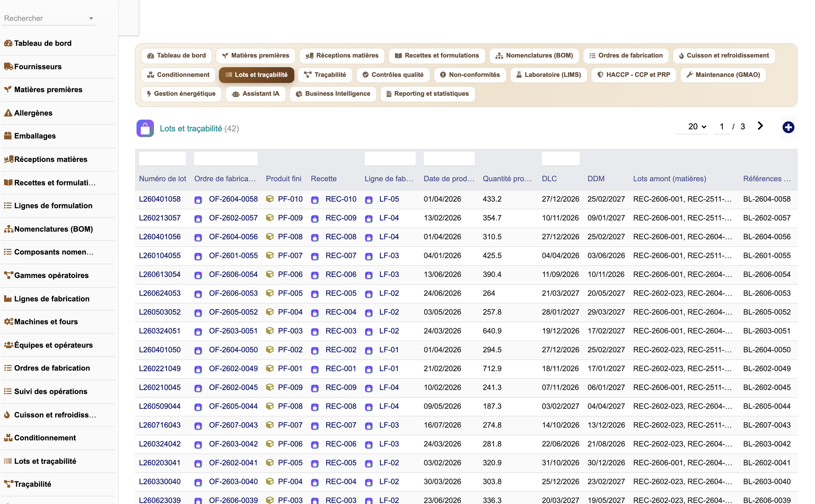Open Machines et fours gear icon
Viewport: 815px width, 504px height.
click(x=8, y=322)
